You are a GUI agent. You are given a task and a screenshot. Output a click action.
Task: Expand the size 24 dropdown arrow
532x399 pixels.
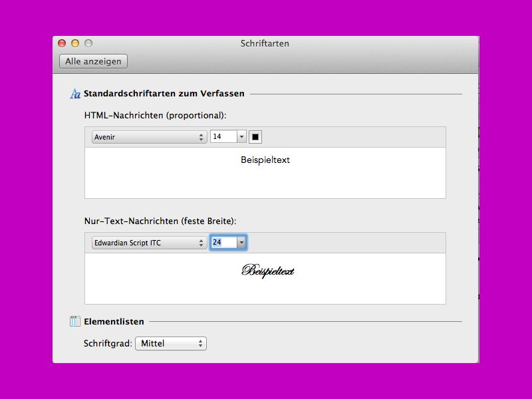[x=241, y=242]
